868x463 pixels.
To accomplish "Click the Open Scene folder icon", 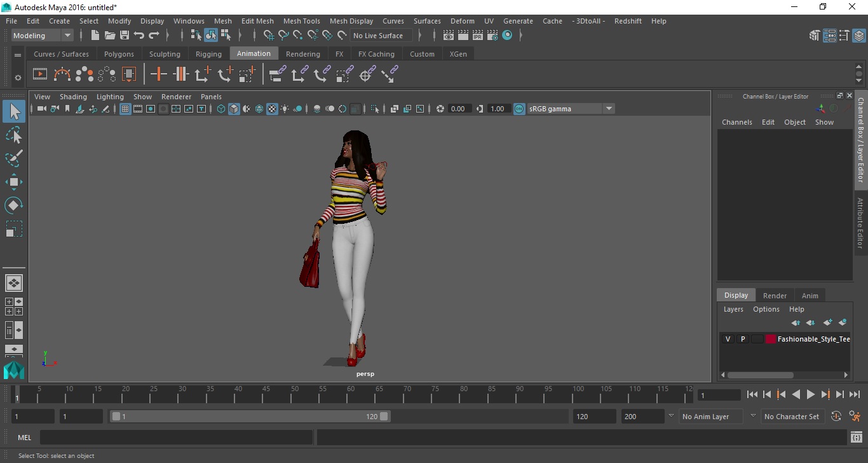I will pos(110,36).
